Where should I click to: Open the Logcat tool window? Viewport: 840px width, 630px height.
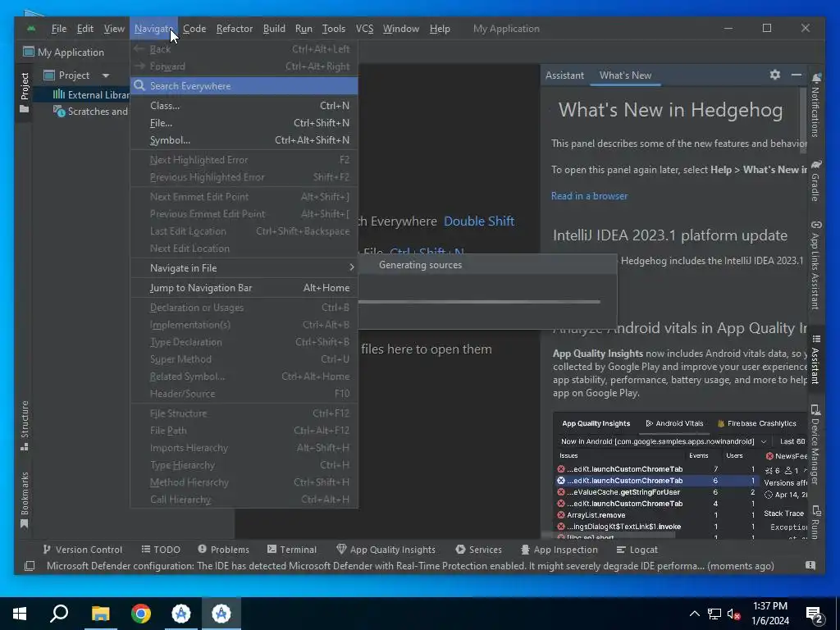pyautogui.click(x=637, y=550)
